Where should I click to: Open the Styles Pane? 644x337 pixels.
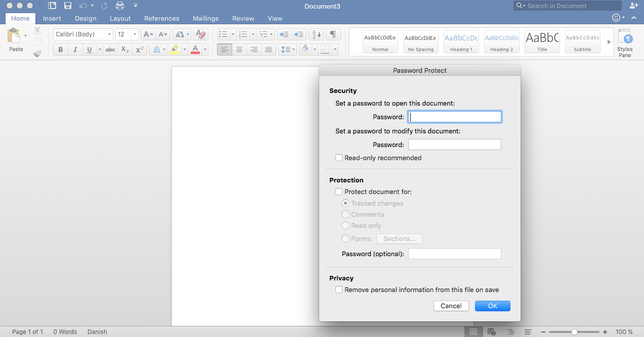click(x=625, y=42)
